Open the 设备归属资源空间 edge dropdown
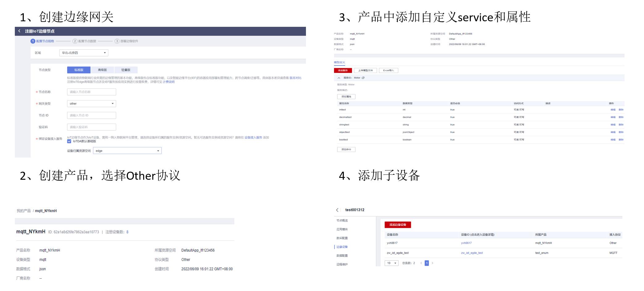The image size is (644, 291). tap(127, 151)
